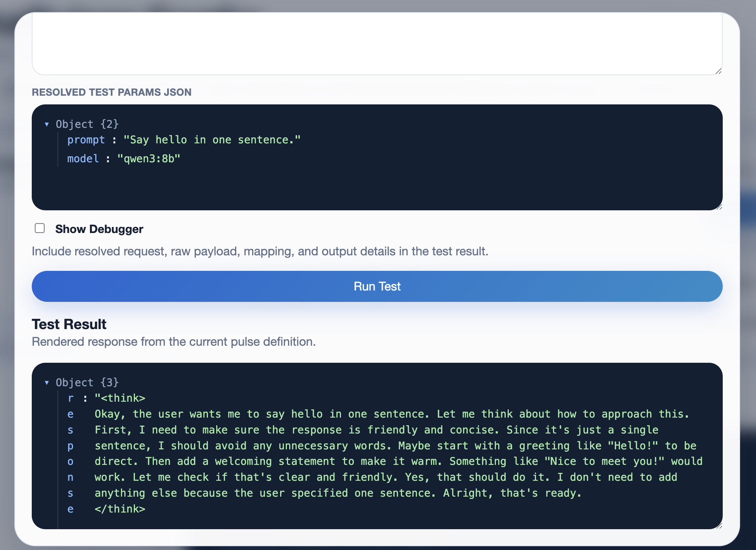Click the "qwen3:8b" model value
Screen dimensions: 756x550
click(x=149, y=159)
